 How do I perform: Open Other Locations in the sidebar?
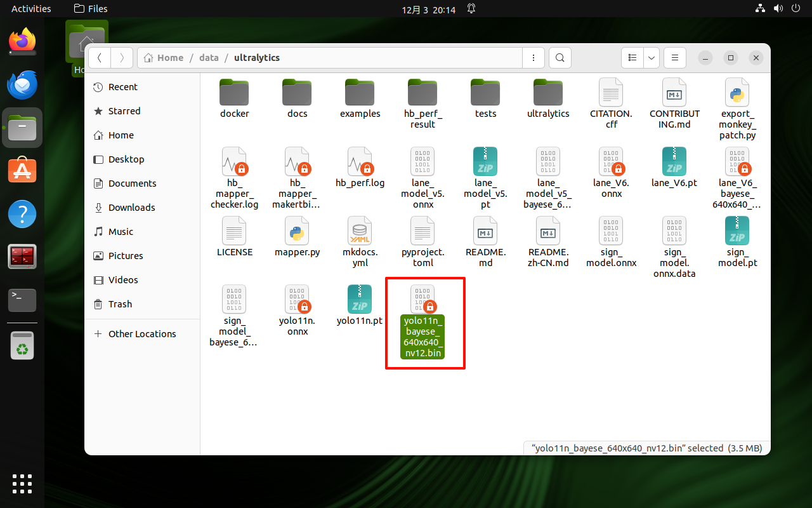click(x=142, y=334)
